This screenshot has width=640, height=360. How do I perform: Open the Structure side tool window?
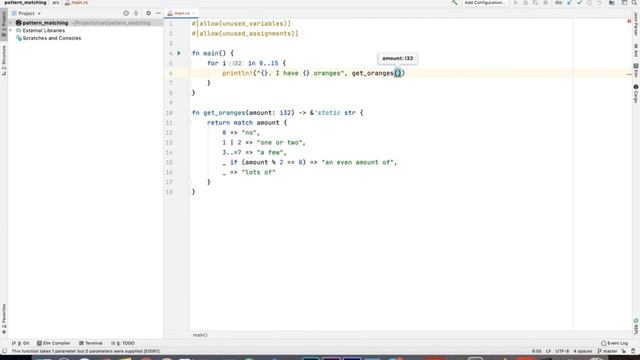pyautogui.click(x=4, y=60)
